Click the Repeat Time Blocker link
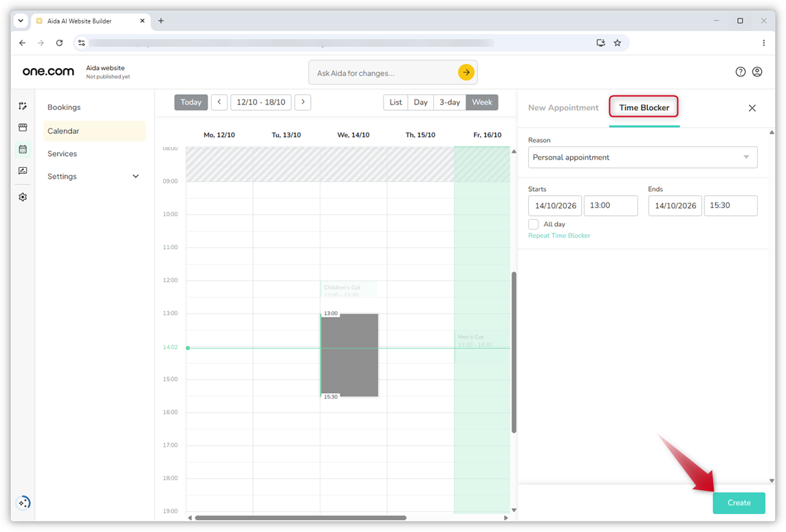 coord(559,236)
